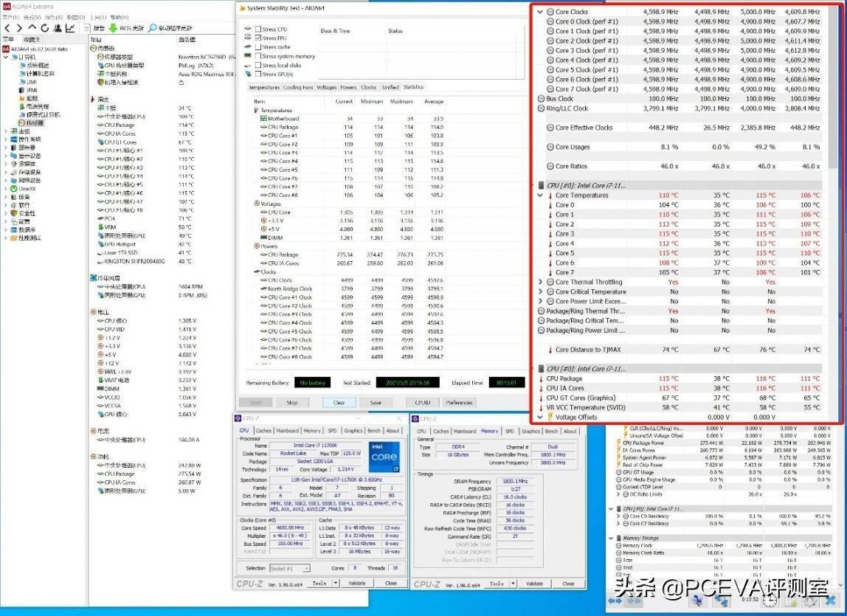The width and height of the screenshot is (847, 616).
Task: Click the Core Speed value 4600.00 MHz
Action: click(x=291, y=528)
